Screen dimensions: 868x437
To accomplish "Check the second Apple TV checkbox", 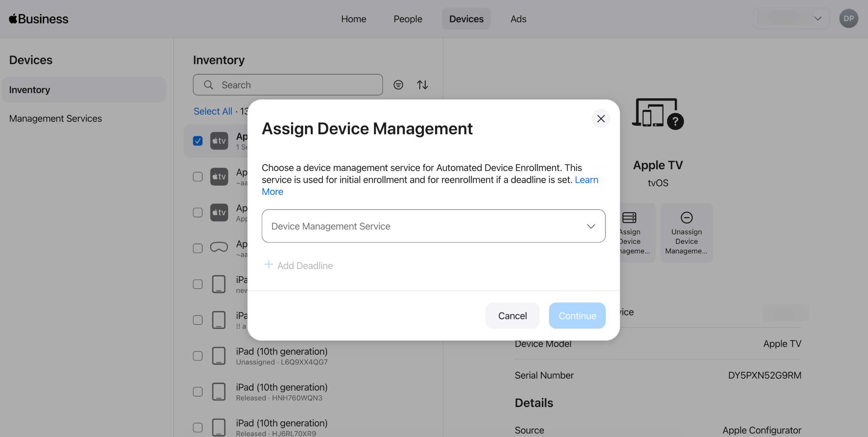I will 197,177.
